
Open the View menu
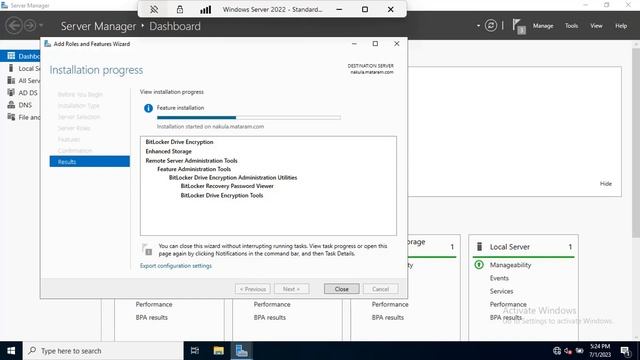[596, 26]
